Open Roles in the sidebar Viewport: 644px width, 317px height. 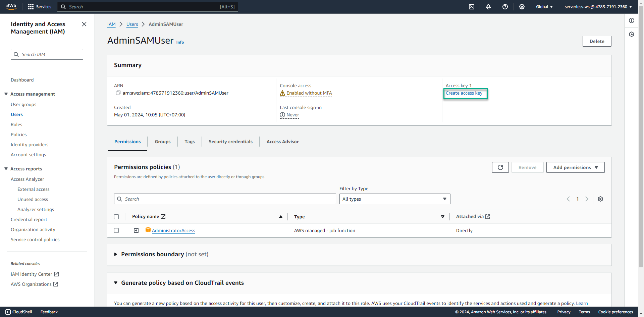coord(16,124)
